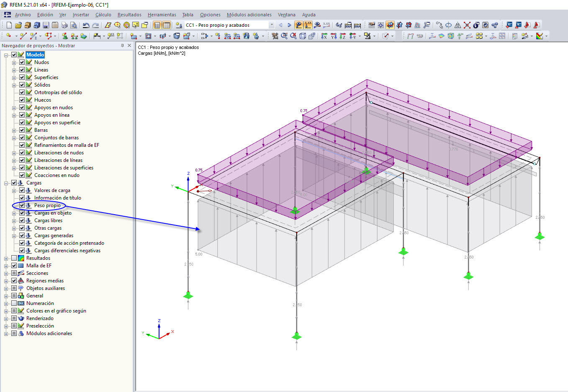This screenshot has width=568, height=392.
Task: Select the Liberaciones de nudos tree item
Action: [x=59, y=153]
